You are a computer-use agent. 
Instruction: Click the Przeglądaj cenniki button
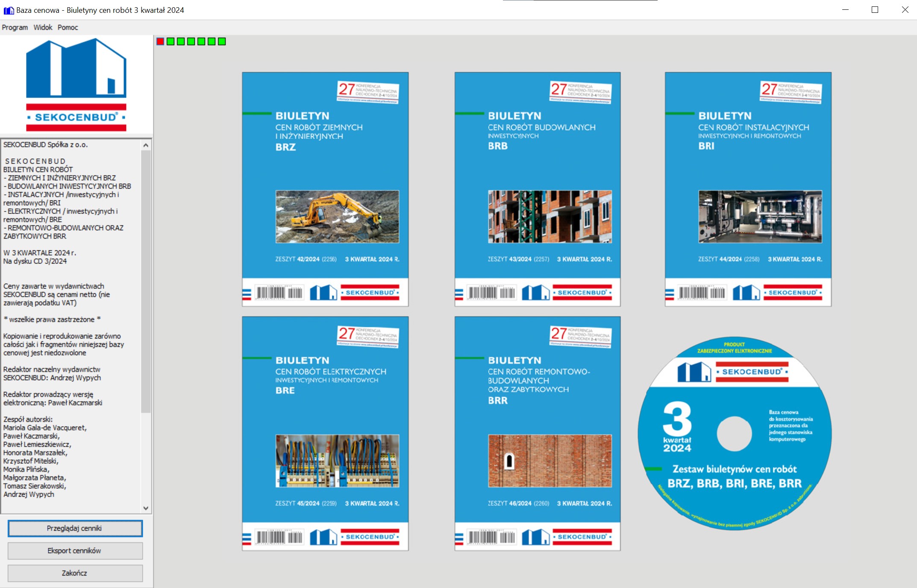point(75,528)
